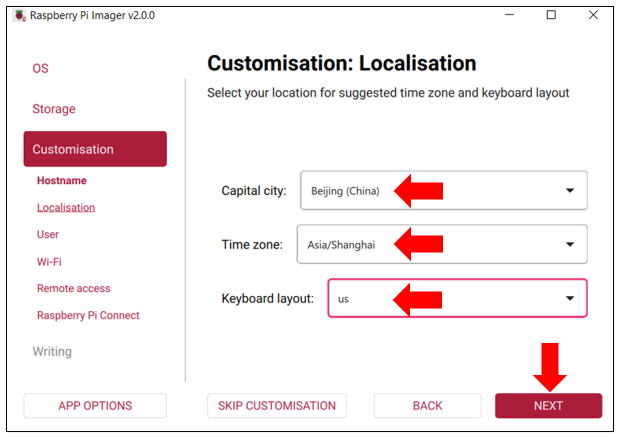Screen dimensions: 618x437
Task: Select the Customisation step
Action: tap(95, 149)
